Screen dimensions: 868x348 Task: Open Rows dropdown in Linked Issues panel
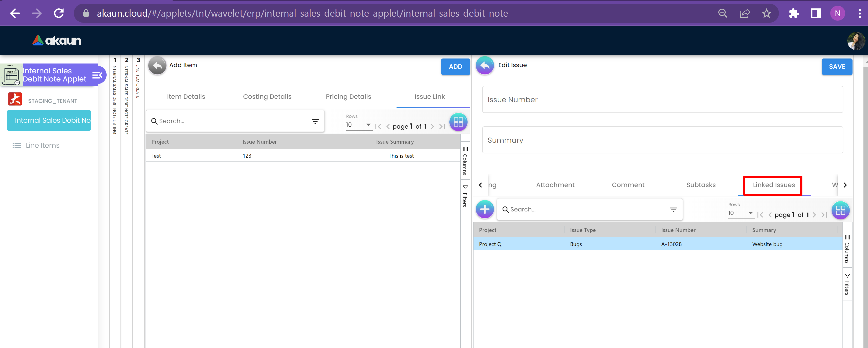[740, 213]
